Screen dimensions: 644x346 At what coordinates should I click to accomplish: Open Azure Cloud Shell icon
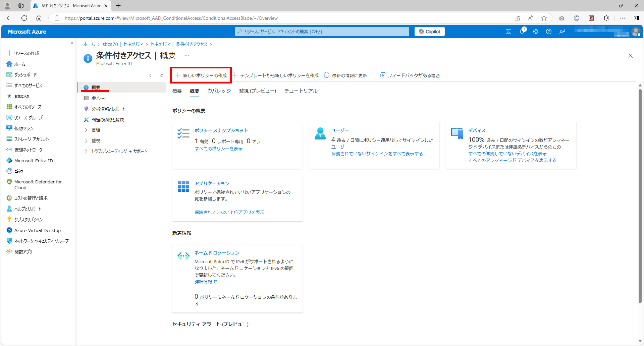(x=508, y=32)
